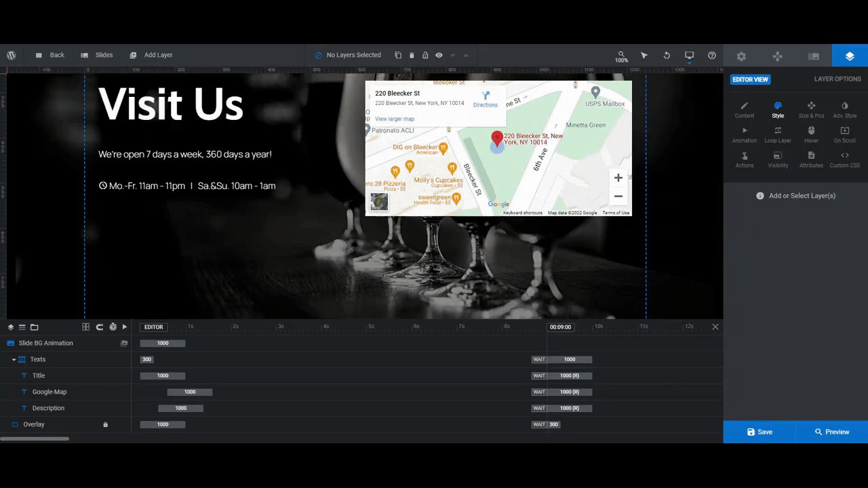Open the desktop device view selector
Screen dimensions: 868x488
pyautogui.click(x=690, y=55)
